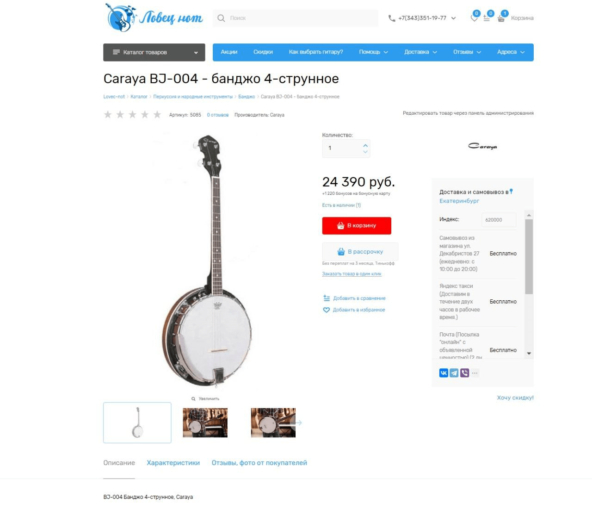Image resolution: width=592 pixels, height=510 pixels.
Task: Open the shopping cart basket icon
Action: [x=501, y=18]
